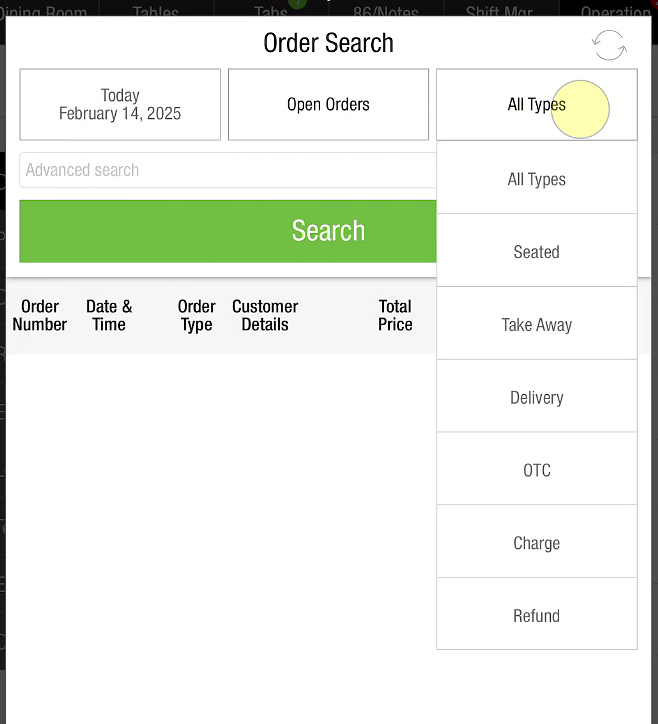Select the Delivery option
The image size is (658, 724).
536,398
